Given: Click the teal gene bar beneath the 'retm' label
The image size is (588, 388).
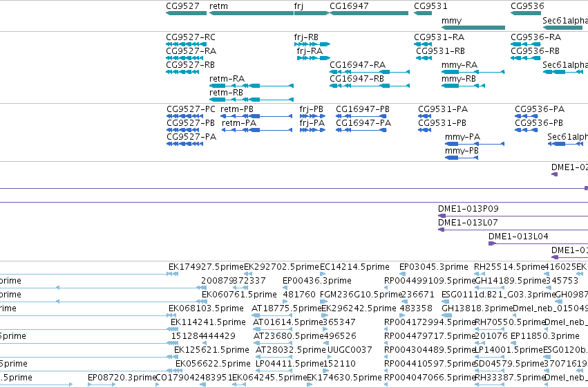Looking at the screenshot, I should tap(252, 13).
